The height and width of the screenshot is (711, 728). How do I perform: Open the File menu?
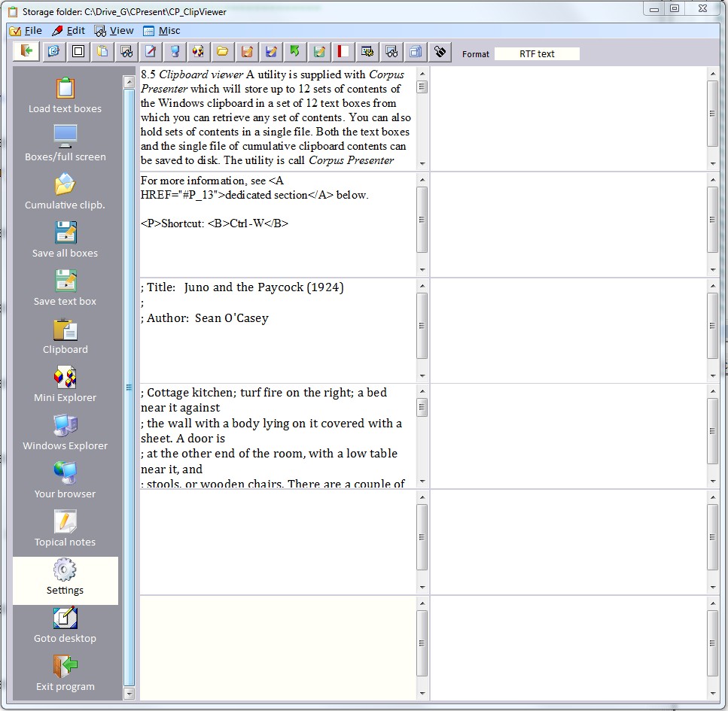pos(26,31)
